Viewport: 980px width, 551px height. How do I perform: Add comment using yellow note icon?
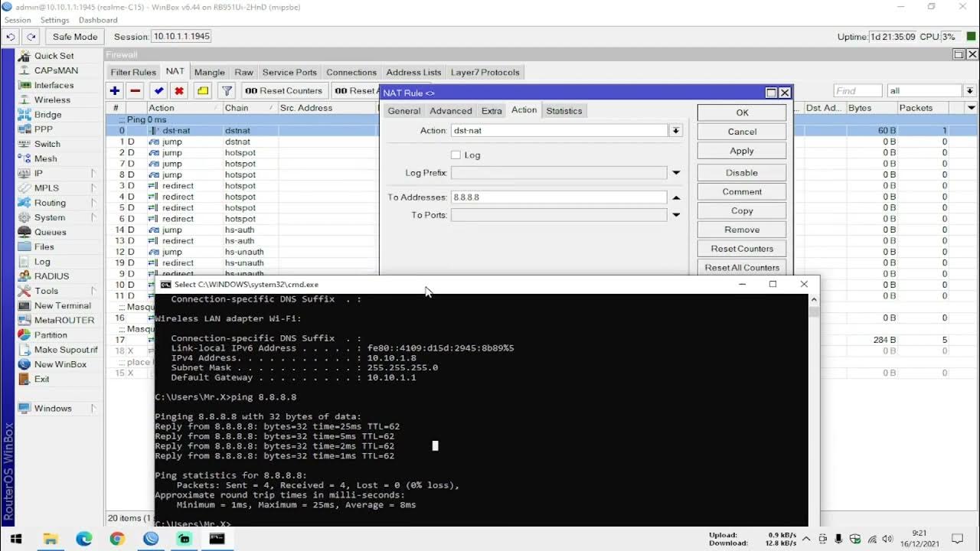click(203, 90)
